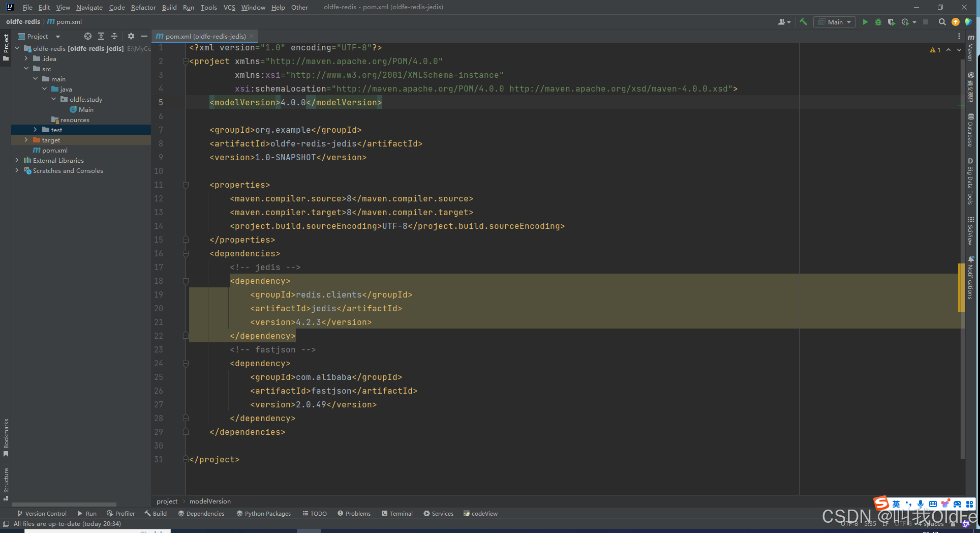
Task: Open the profiler run options arrow
Action: click(914, 22)
